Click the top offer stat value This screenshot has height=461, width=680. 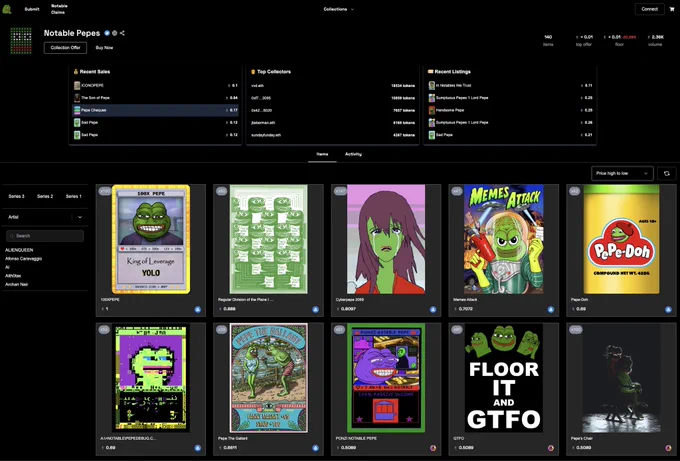coord(584,37)
